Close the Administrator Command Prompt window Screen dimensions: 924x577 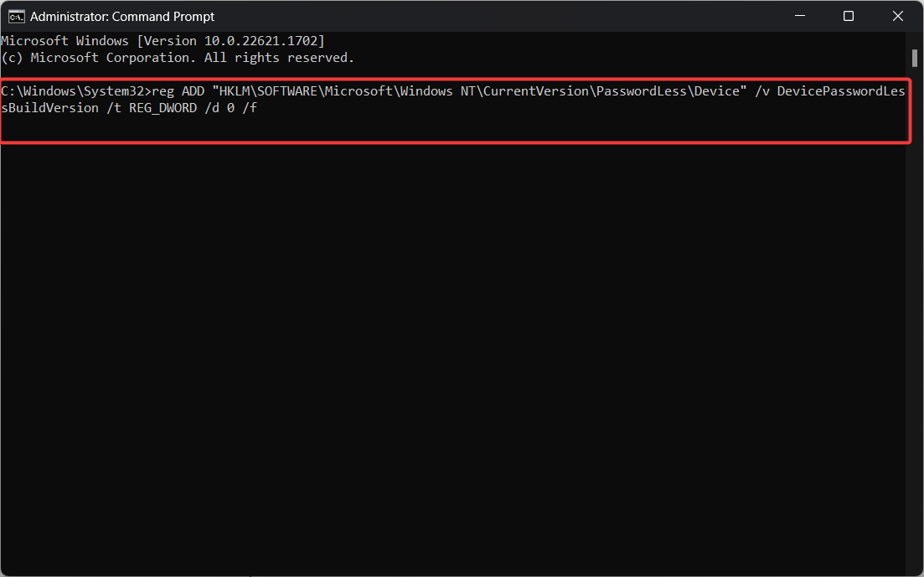pyautogui.click(x=897, y=16)
